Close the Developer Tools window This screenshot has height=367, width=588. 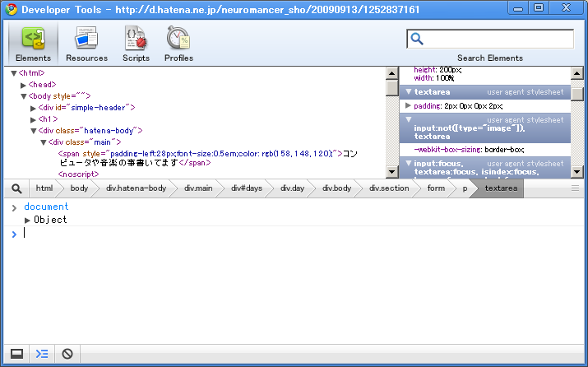coord(567,8)
